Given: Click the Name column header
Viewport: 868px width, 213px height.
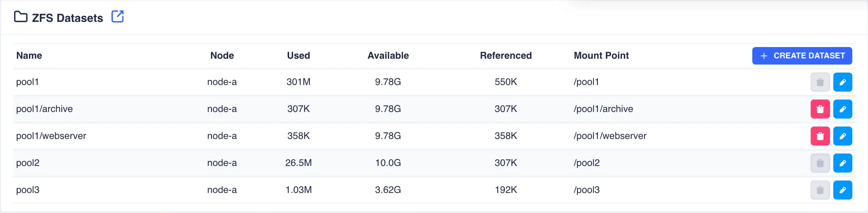Looking at the screenshot, I should [x=29, y=55].
